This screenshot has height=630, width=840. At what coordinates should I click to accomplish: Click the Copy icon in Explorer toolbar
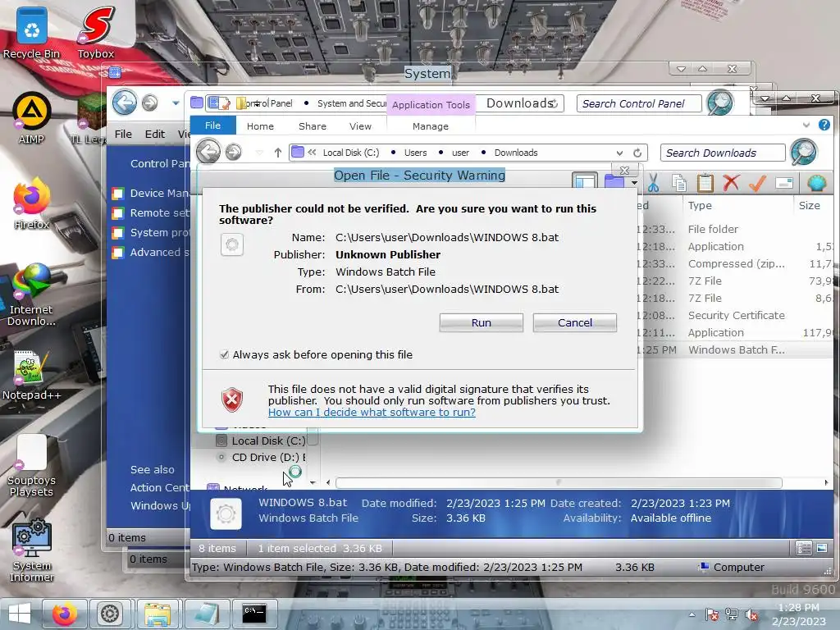[679, 183]
